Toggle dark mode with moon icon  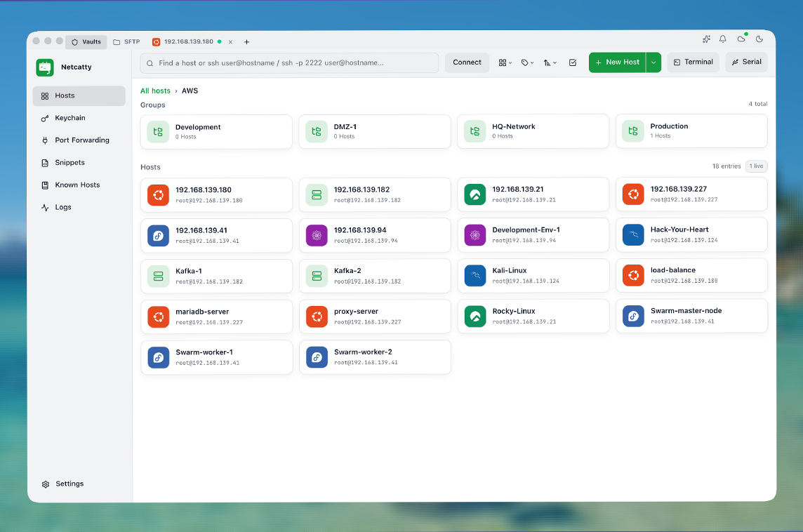[x=759, y=39]
